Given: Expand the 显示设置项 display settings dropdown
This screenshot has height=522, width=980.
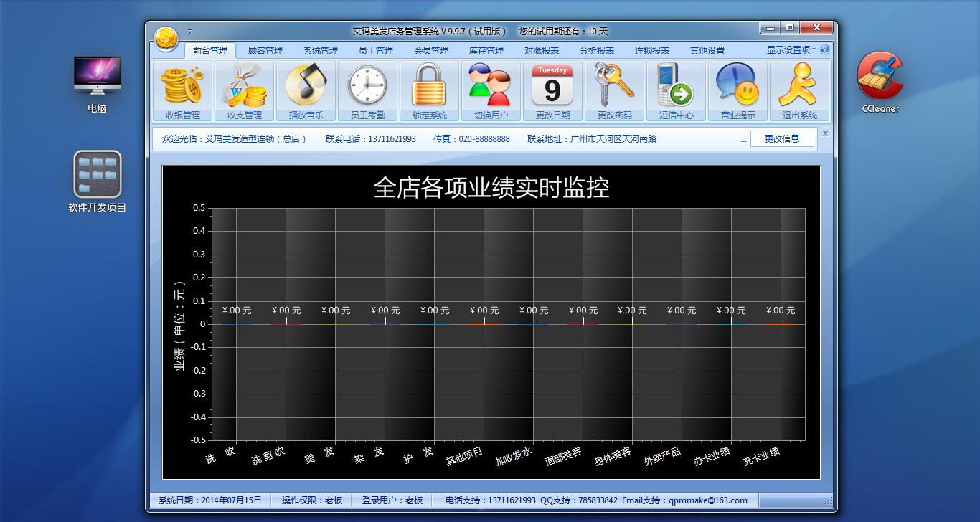Looking at the screenshot, I should 790,51.
